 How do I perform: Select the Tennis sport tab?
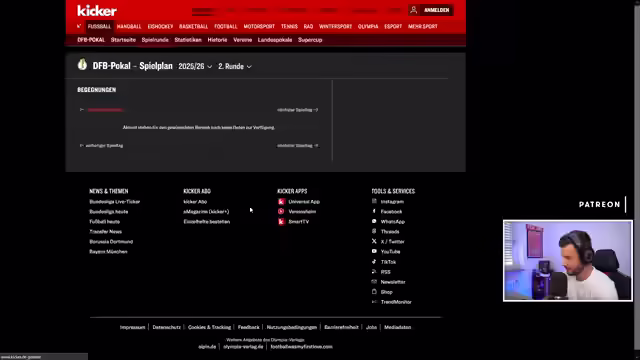pyautogui.click(x=289, y=27)
